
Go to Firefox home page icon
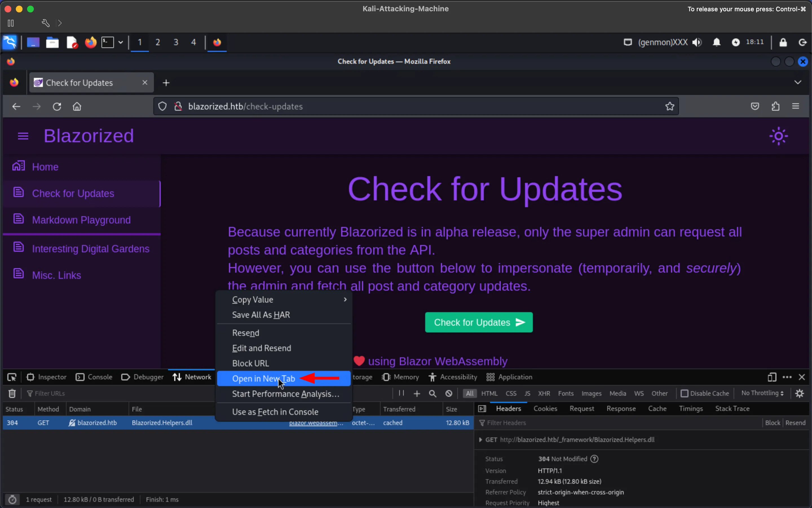(77, 106)
